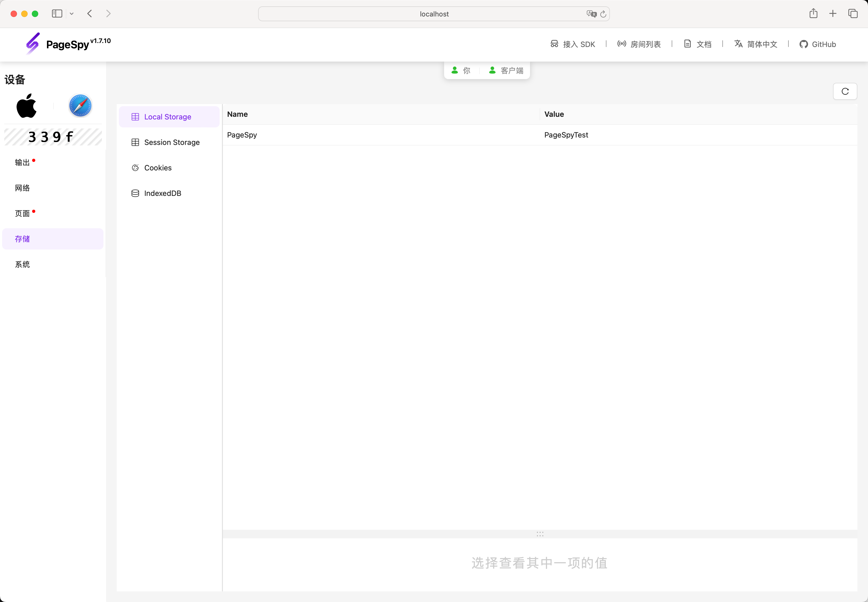This screenshot has height=602, width=868.
Task: Click the PageSpy title text
Action: [x=67, y=45]
